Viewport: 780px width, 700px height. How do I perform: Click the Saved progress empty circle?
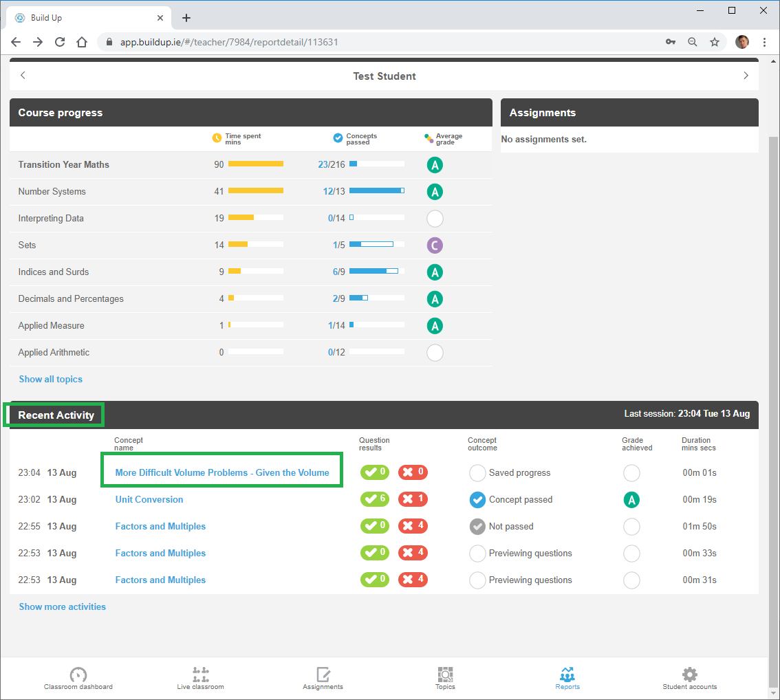pos(477,473)
